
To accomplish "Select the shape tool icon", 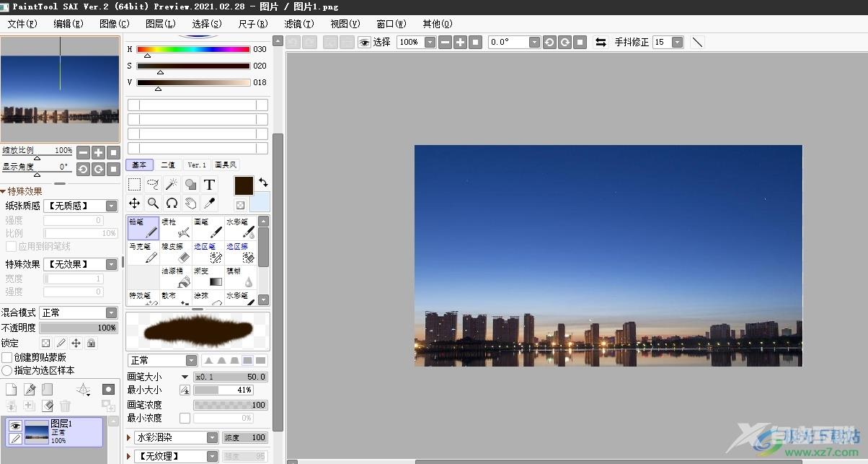I will 190,185.
